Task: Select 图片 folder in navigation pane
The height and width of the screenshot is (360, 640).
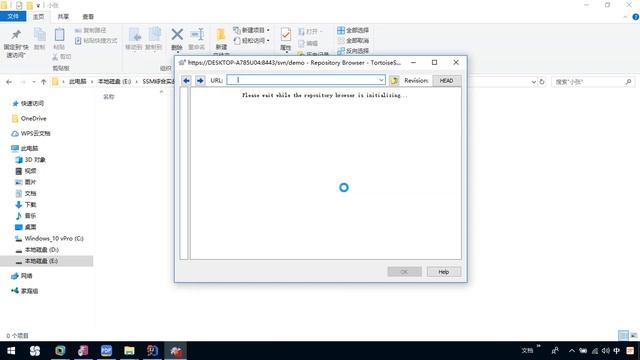Action: (30, 182)
